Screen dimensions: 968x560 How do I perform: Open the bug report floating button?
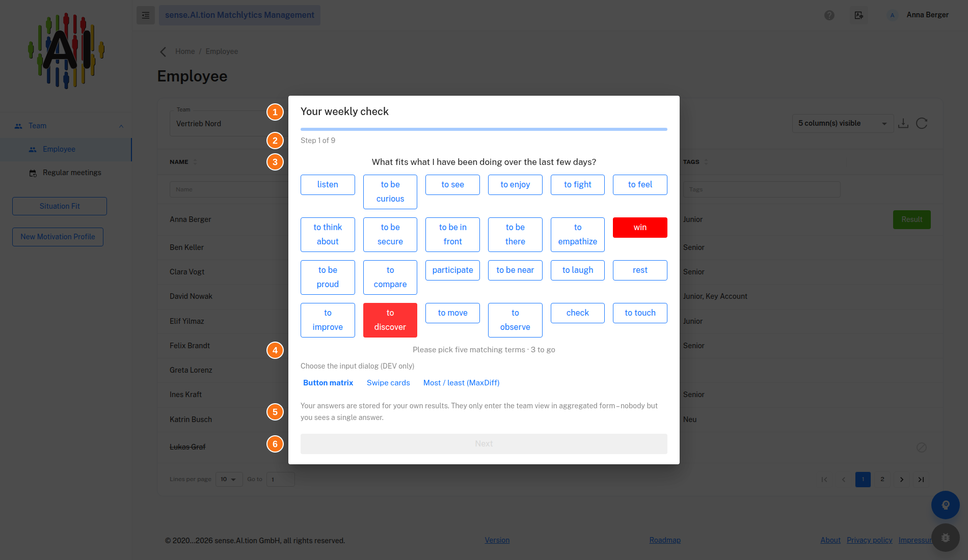pos(946,538)
